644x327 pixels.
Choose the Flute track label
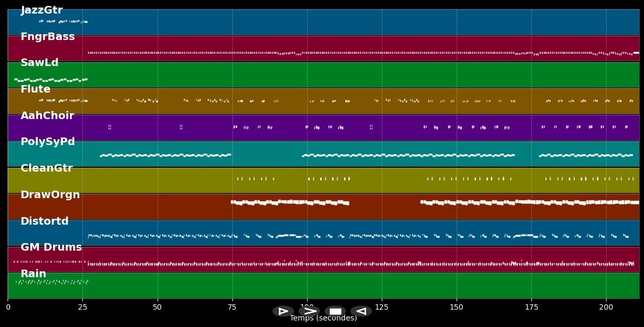tap(35, 89)
